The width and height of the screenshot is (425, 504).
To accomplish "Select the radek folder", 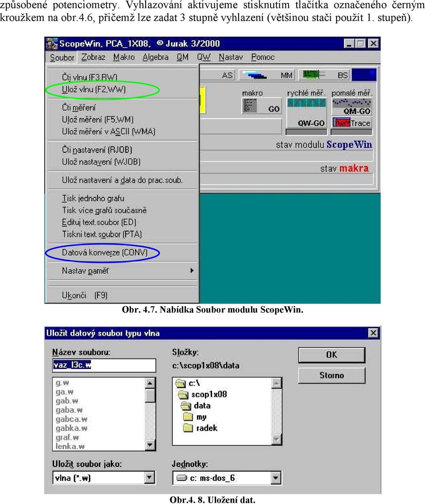I will point(200,428).
